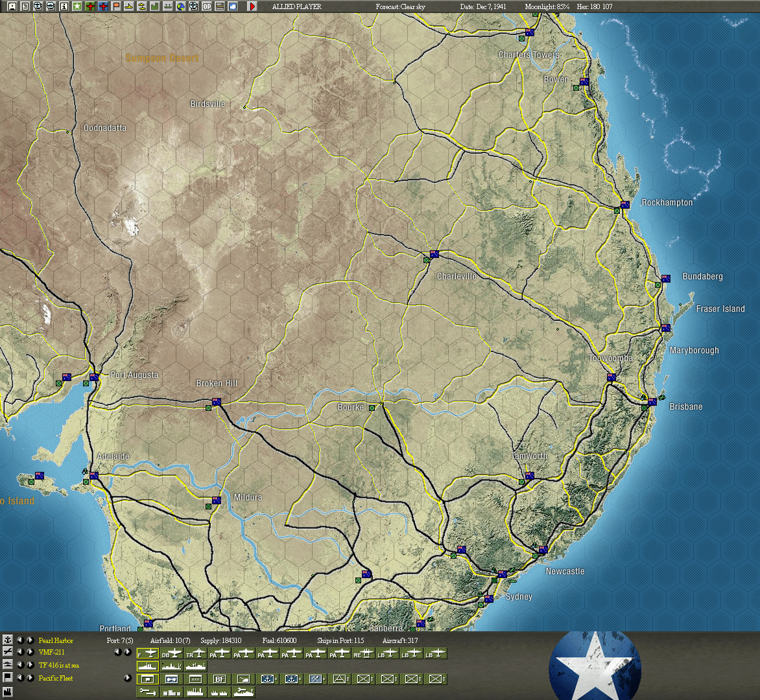
Task: Click the Airfield: 10(7) text
Action: (x=170, y=640)
